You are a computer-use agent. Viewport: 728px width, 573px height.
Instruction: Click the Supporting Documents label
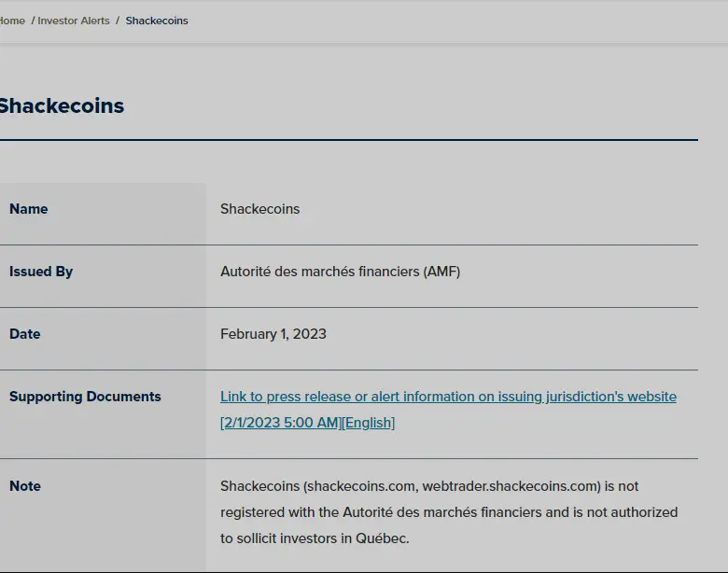coord(85,397)
